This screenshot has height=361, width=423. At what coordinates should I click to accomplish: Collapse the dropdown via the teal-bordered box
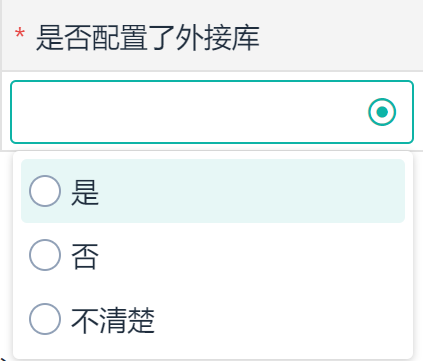212,112
